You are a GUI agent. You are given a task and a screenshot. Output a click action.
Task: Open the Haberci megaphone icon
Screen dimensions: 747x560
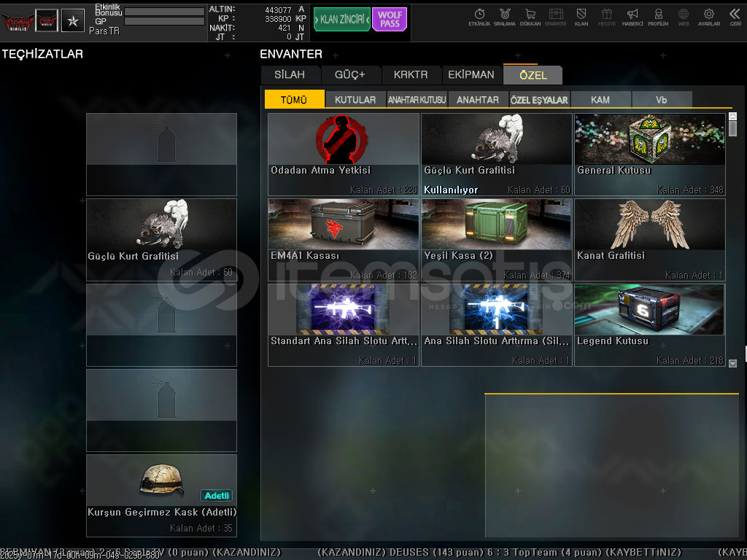click(632, 17)
